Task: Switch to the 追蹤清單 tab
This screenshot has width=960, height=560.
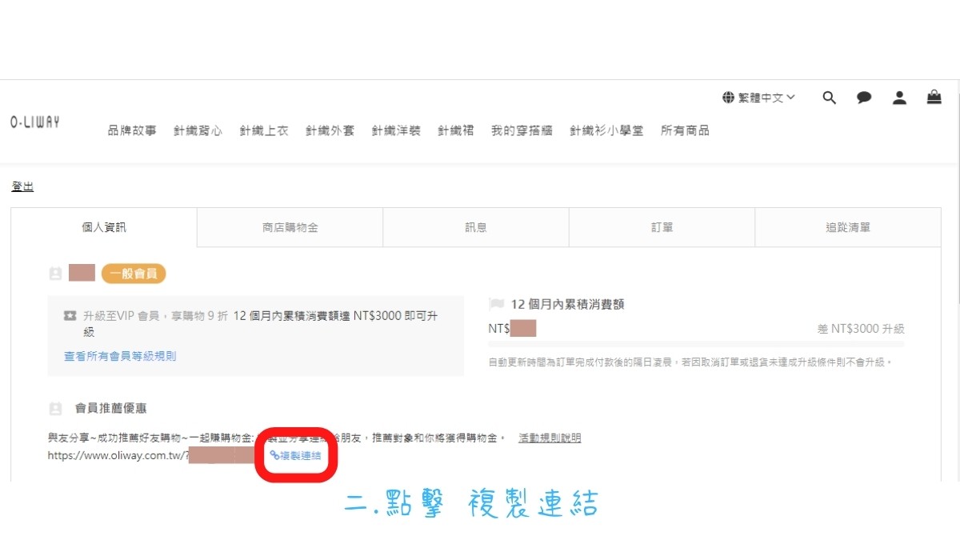Action: 848,227
